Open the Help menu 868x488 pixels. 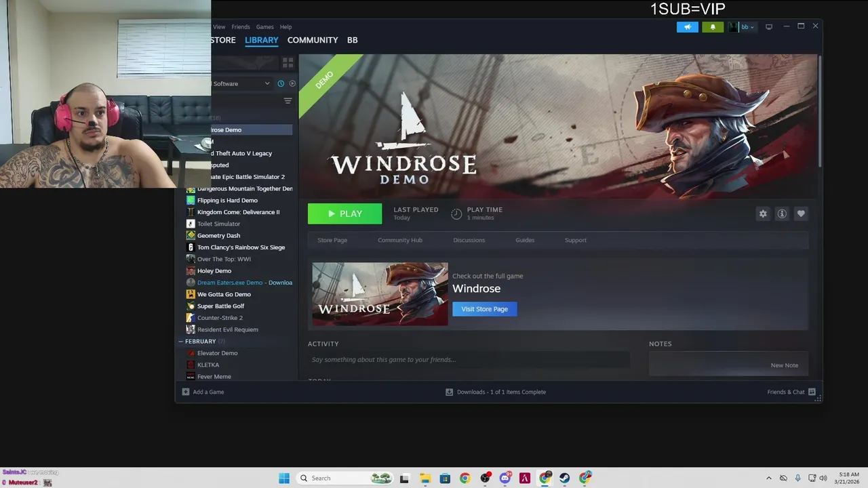(x=286, y=27)
